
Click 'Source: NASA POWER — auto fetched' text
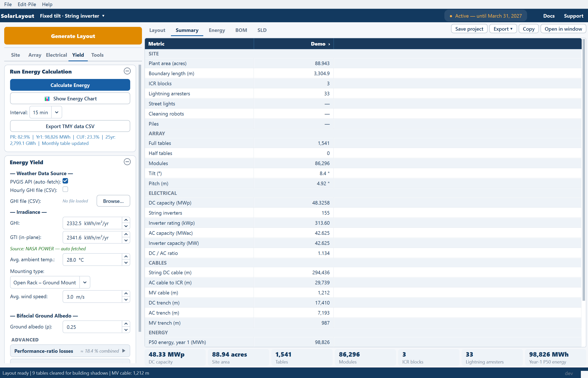pos(48,249)
